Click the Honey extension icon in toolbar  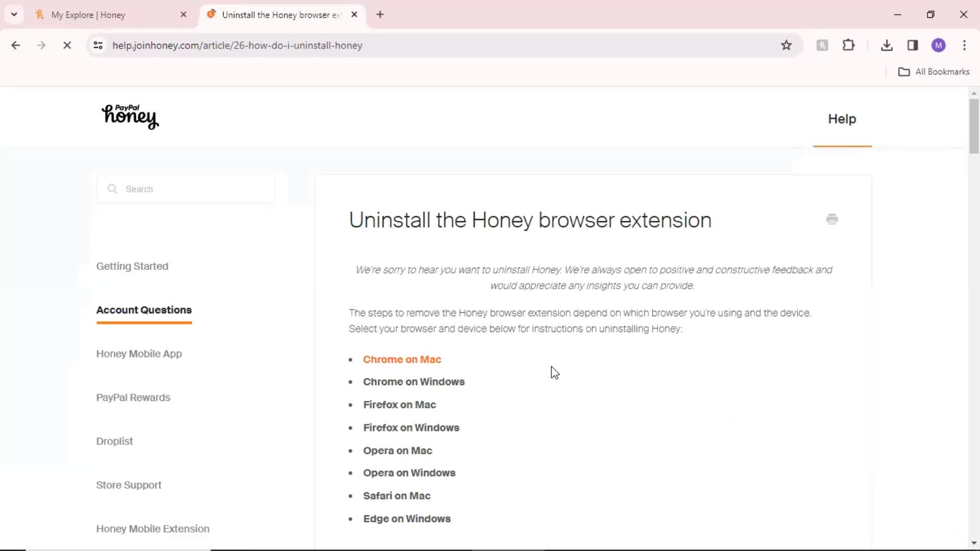[822, 45]
